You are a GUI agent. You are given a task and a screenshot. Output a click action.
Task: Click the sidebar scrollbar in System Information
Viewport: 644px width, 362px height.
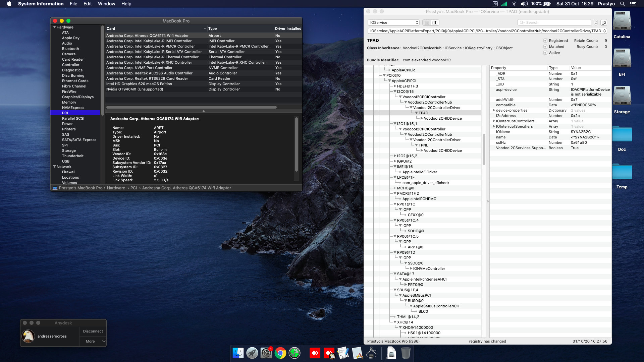click(102, 70)
